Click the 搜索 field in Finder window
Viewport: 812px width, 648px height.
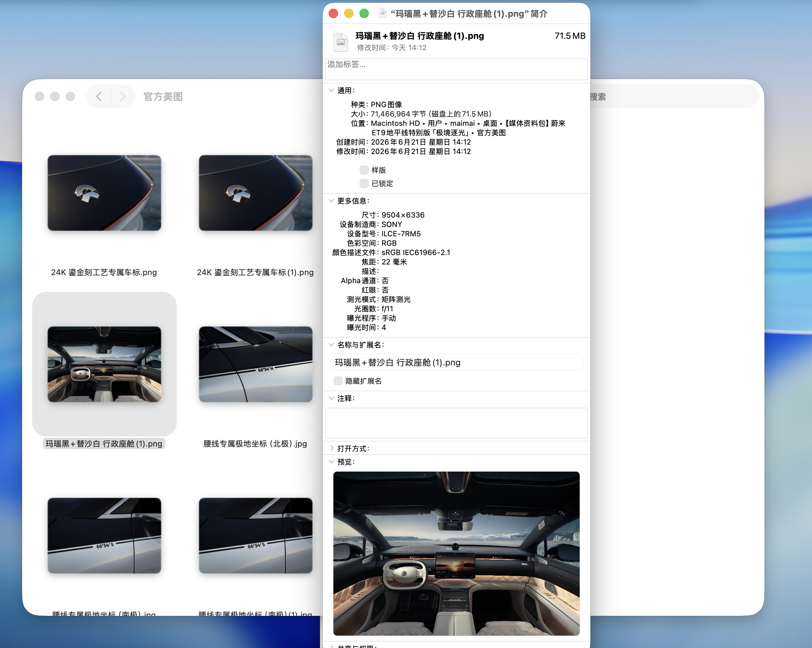673,97
